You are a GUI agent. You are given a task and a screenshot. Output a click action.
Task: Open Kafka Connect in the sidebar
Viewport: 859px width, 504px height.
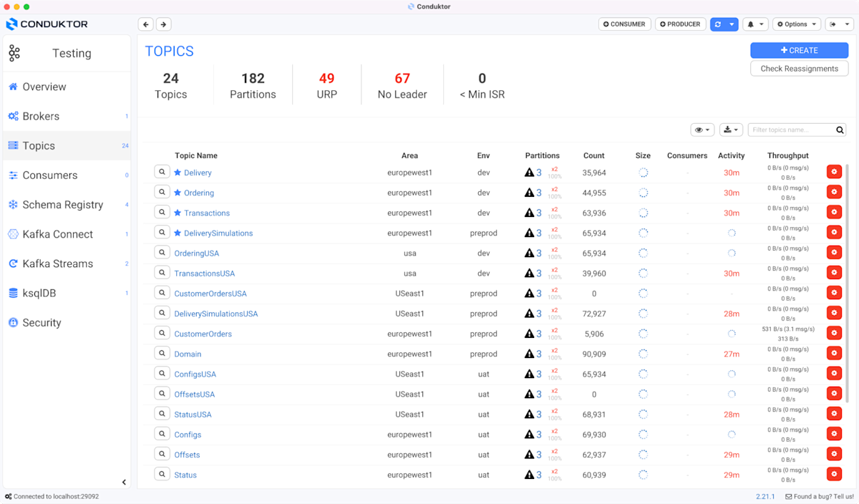click(67, 234)
